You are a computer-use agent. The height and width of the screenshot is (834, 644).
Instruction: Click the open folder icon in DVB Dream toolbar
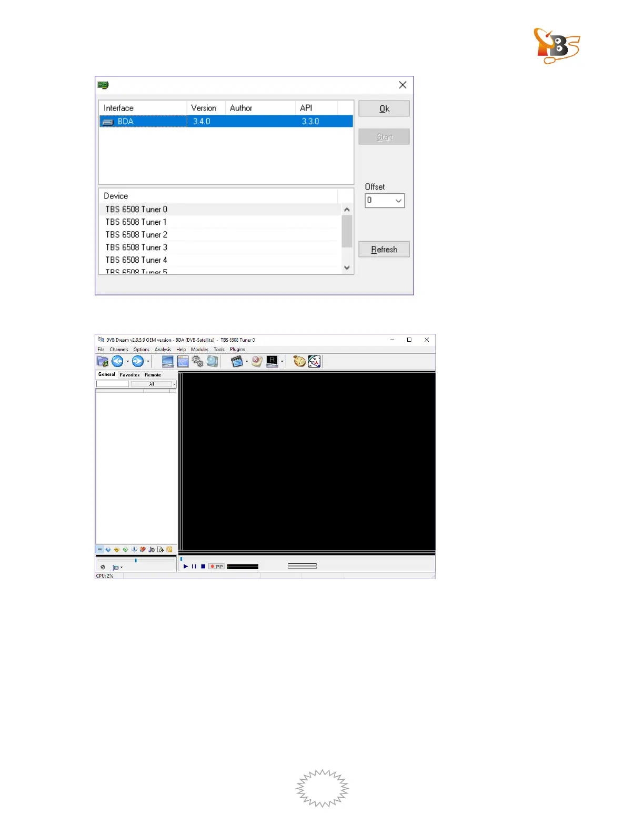103,361
